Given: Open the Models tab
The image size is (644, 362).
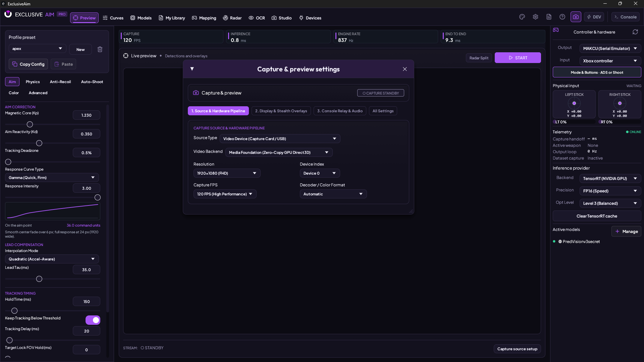Looking at the screenshot, I should pyautogui.click(x=141, y=18).
